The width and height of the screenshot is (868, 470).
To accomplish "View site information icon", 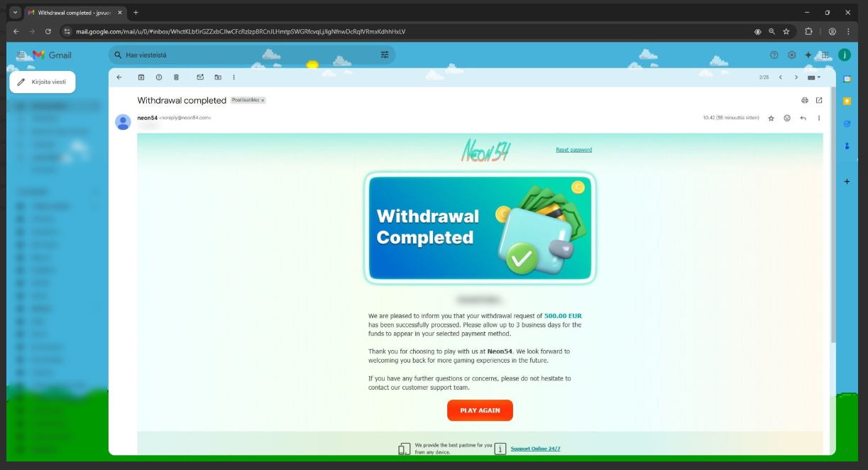I will click(67, 31).
